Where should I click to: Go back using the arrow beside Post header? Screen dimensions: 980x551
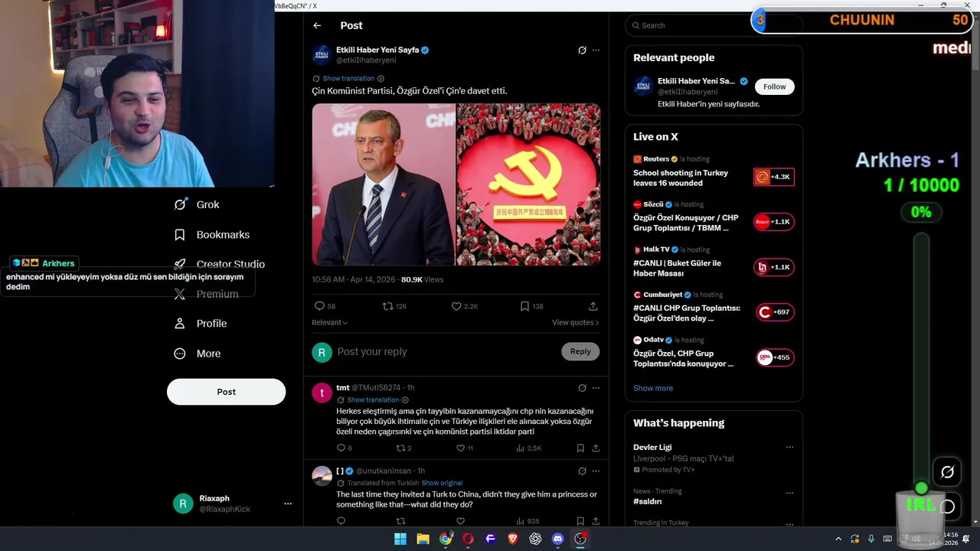pyautogui.click(x=317, y=25)
